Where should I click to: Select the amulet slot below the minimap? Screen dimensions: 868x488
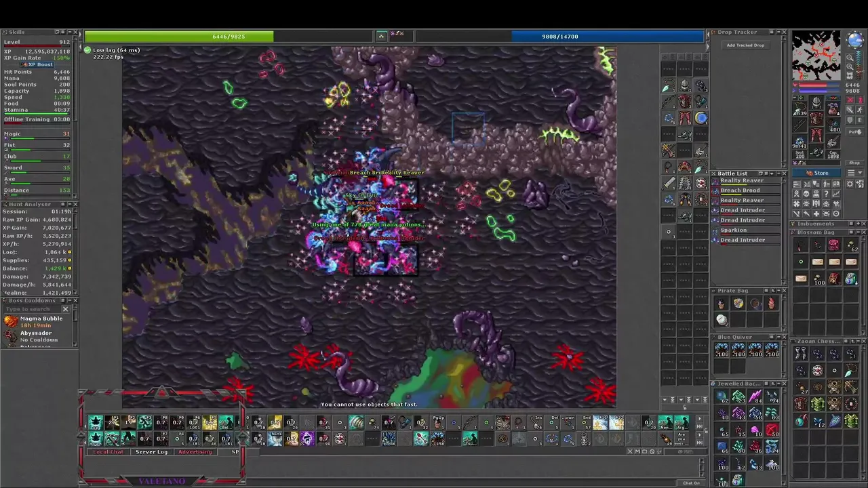tap(799, 108)
